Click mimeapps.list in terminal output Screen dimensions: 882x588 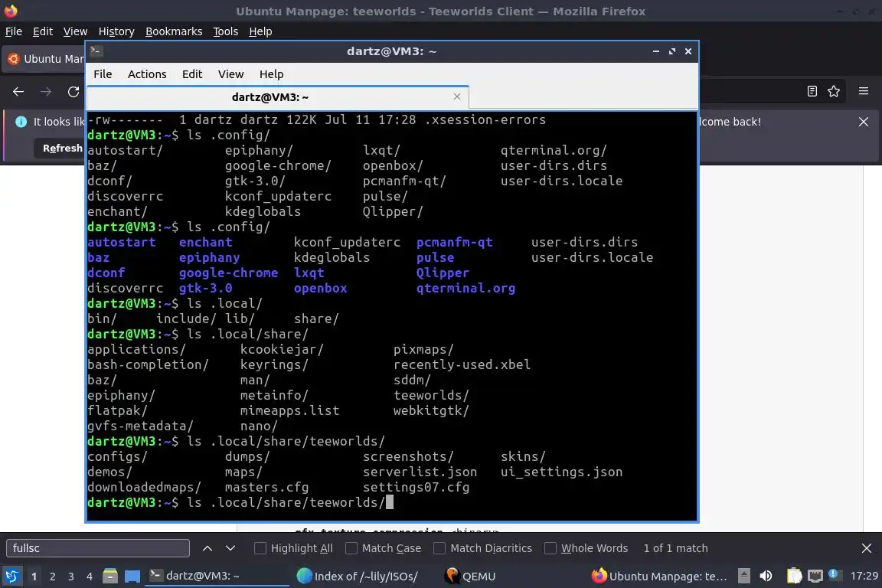(x=289, y=410)
